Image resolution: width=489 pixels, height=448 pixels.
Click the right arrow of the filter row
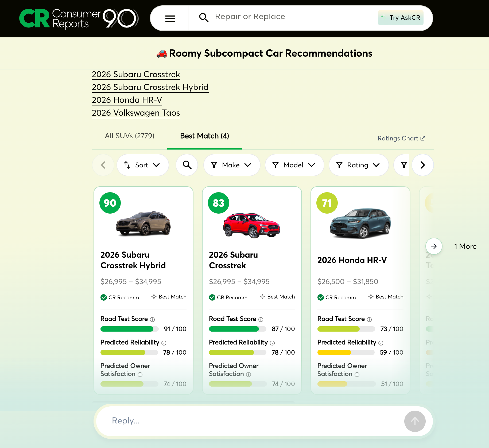(422, 165)
